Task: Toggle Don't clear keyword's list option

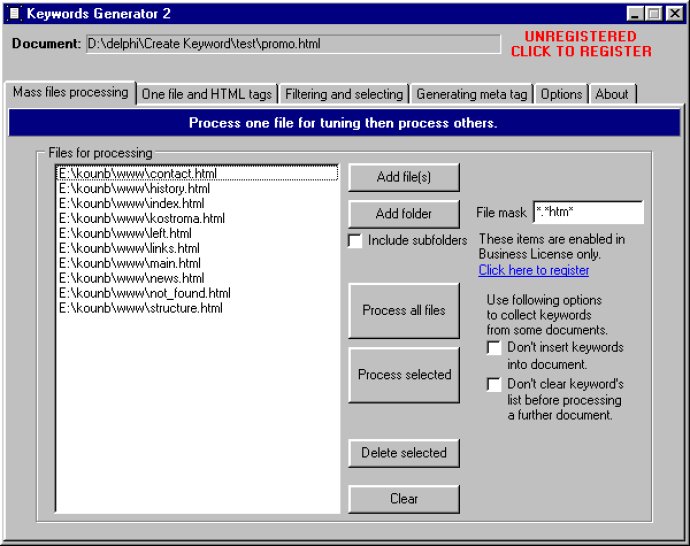Action: (494, 384)
